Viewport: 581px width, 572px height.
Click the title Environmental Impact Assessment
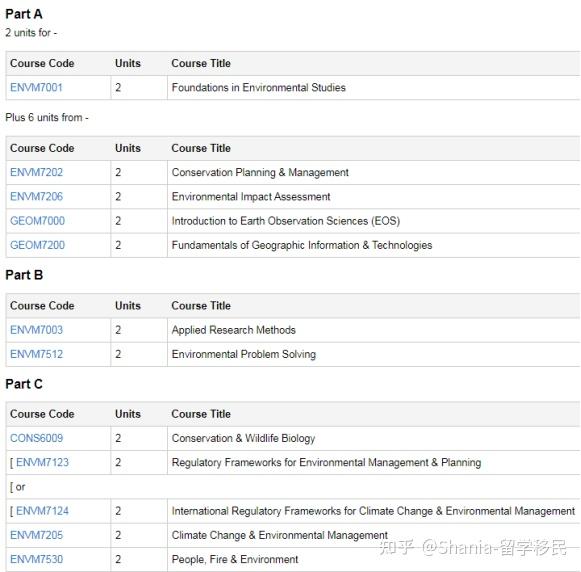point(251,197)
